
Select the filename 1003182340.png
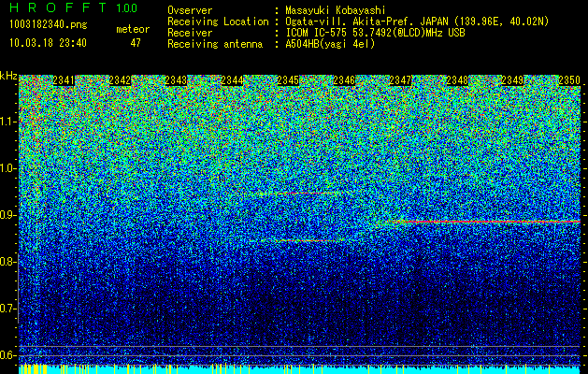49,24
